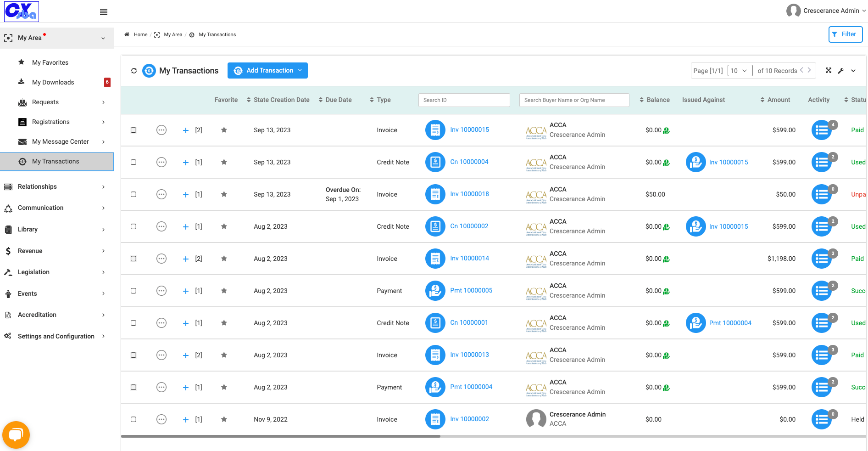Click the CX logo
The image size is (868, 451).
point(22,11)
